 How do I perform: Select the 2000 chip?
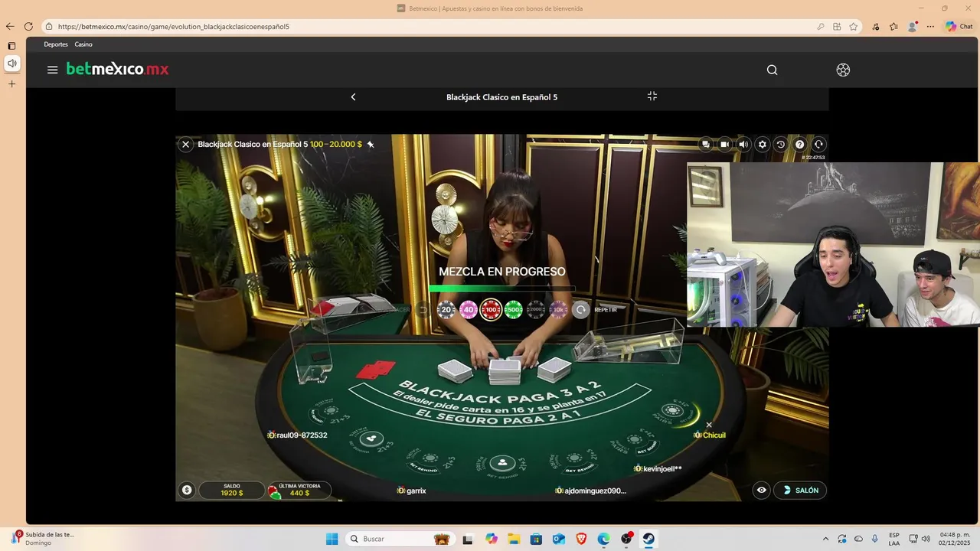point(536,309)
